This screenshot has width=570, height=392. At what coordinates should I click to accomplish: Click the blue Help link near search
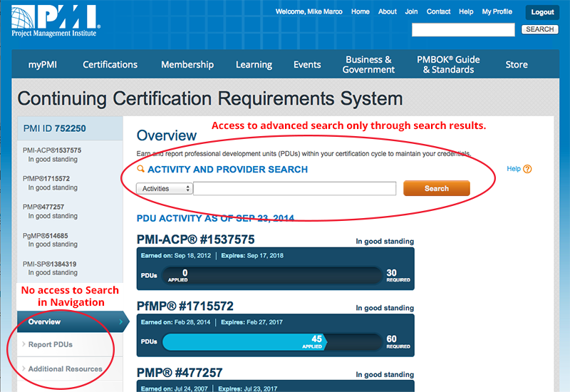[514, 169]
